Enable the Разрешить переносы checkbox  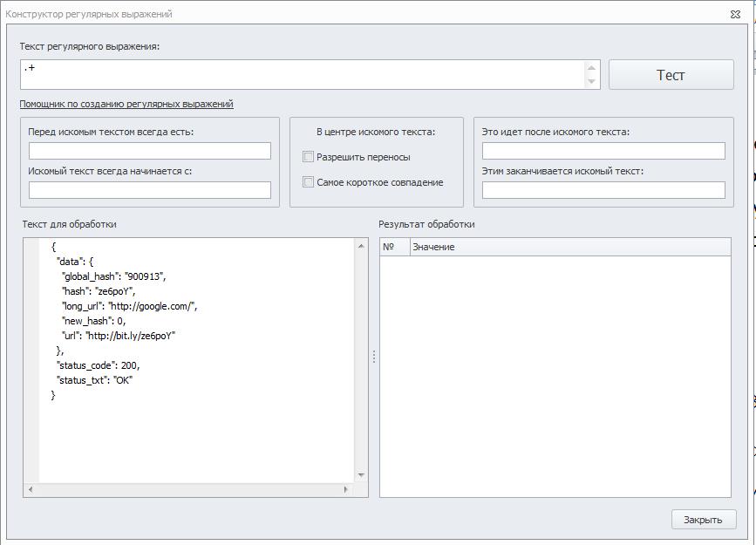(x=308, y=157)
